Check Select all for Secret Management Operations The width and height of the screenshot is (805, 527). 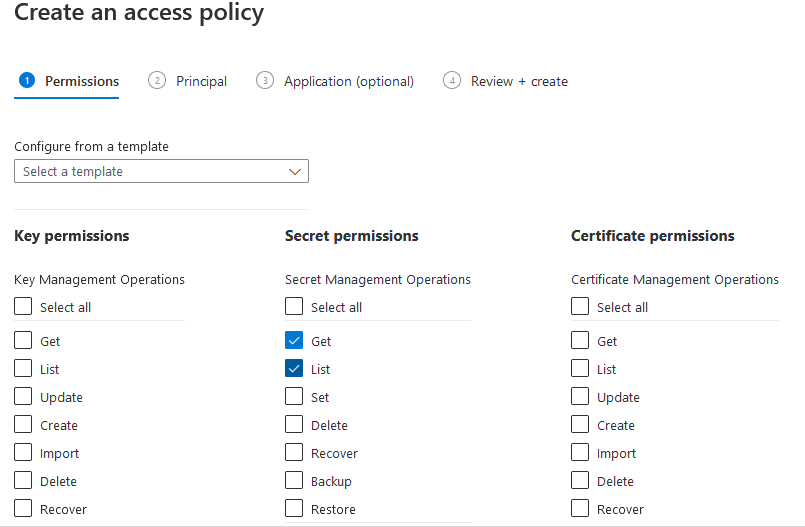point(294,306)
